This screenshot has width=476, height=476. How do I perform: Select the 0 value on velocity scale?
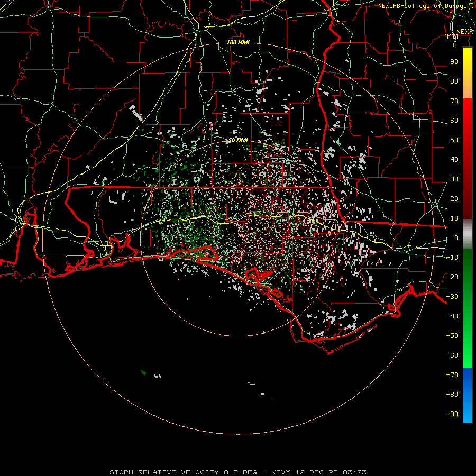tap(456, 238)
